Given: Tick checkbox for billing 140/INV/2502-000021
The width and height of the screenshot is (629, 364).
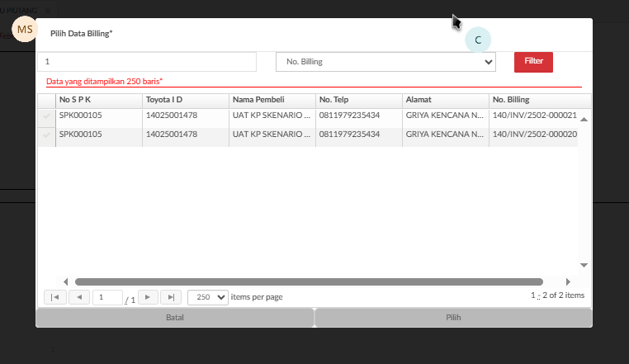Looking at the screenshot, I should [46, 116].
